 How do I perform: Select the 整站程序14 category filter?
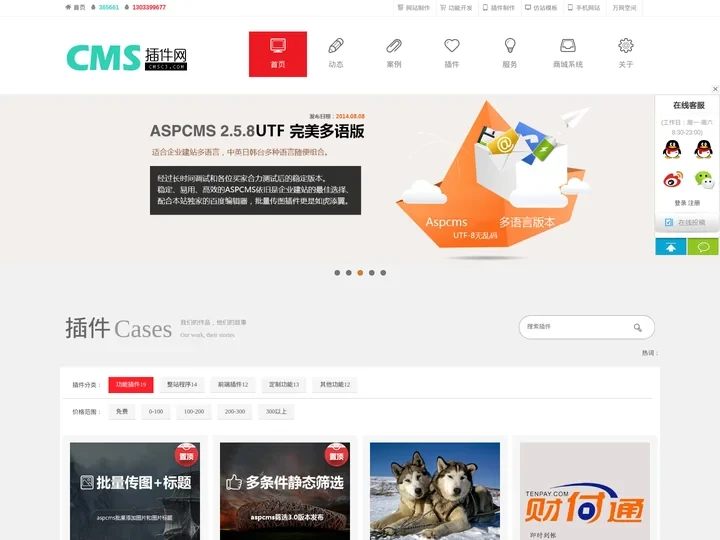click(182, 385)
